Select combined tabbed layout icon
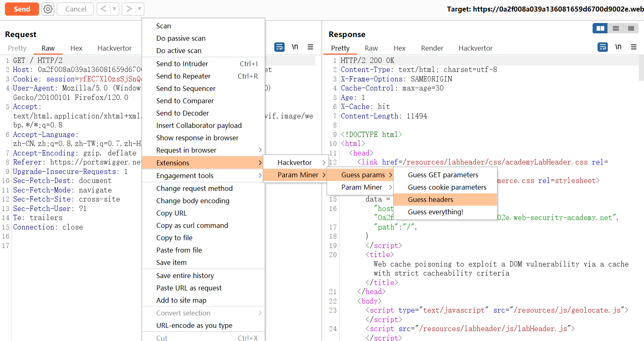Screen dimensions: 644x341 [630, 28]
